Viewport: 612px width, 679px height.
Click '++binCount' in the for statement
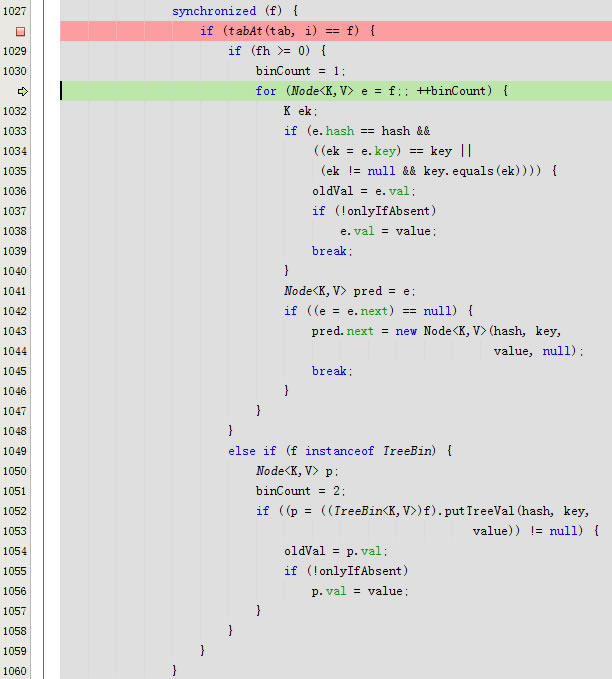point(451,91)
